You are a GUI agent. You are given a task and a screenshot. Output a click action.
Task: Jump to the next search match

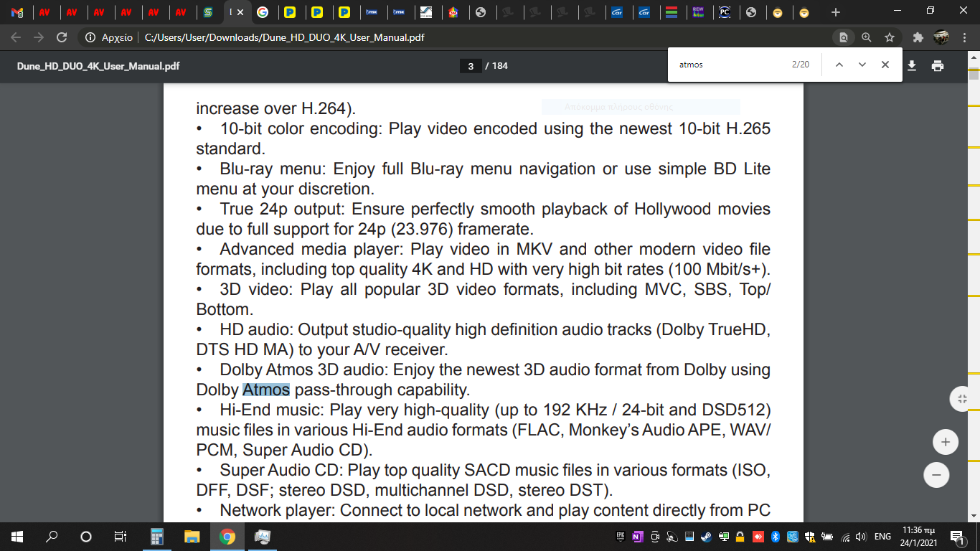click(x=862, y=65)
